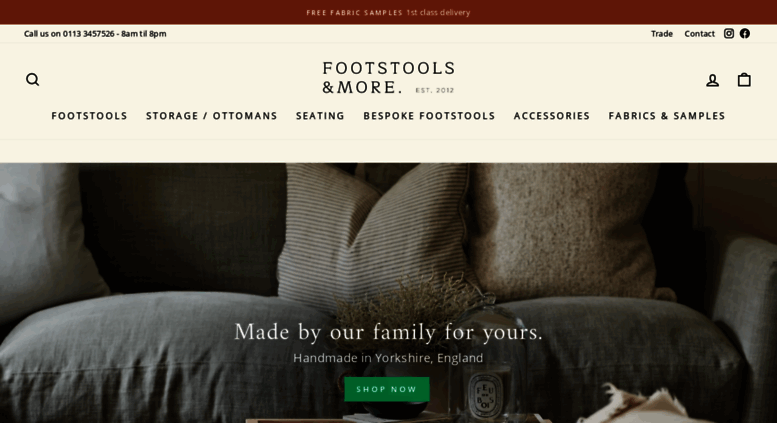Image resolution: width=777 pixels, height=423 pixels.
Task: Click the sofa hero banner image
Action: click(x=388, y=293)
